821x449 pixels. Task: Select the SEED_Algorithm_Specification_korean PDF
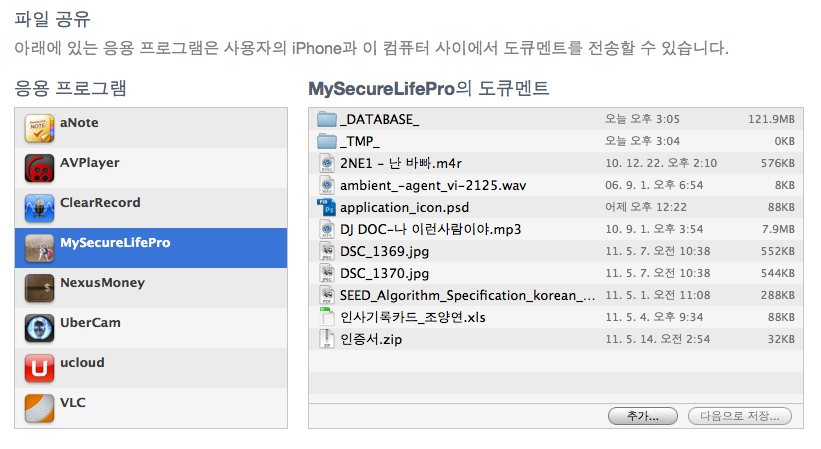(556, 295)
